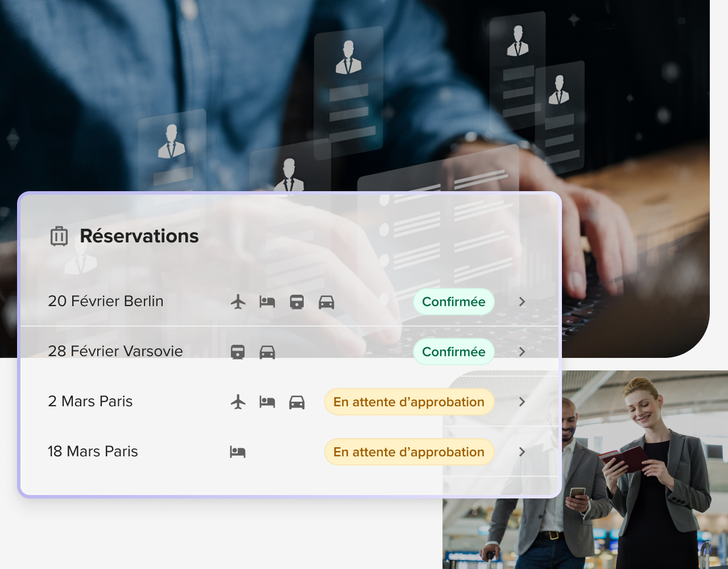The image size is (728, 569).
Task: Click the car icon for 2 Mars Paris
Action: [297, 402]
